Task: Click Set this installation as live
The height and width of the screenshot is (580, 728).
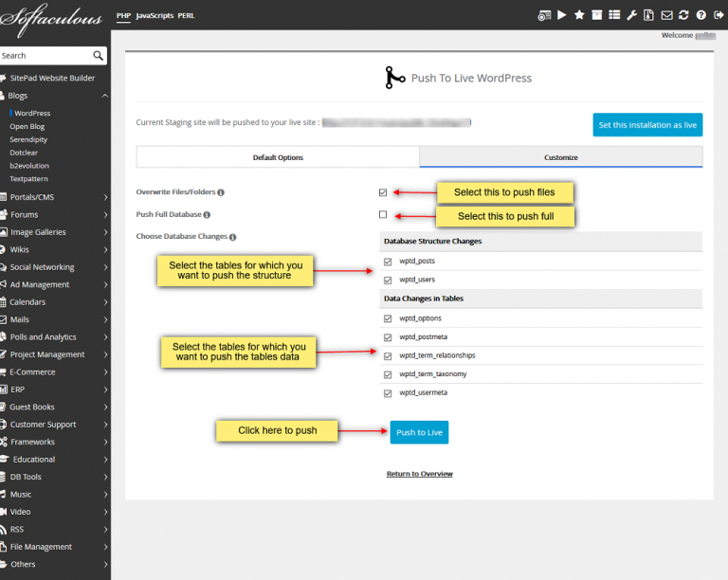Action: tap(647, 125)
